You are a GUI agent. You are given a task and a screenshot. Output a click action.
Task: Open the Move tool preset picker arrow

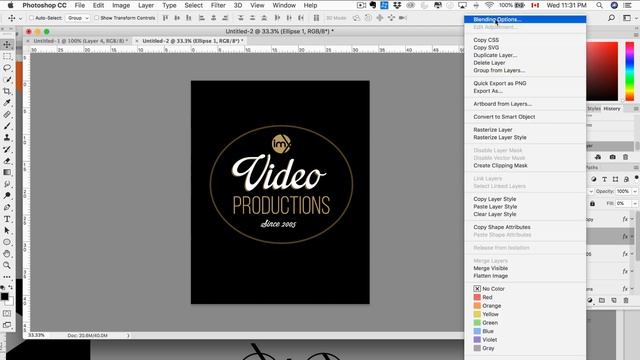coord(20,18)
